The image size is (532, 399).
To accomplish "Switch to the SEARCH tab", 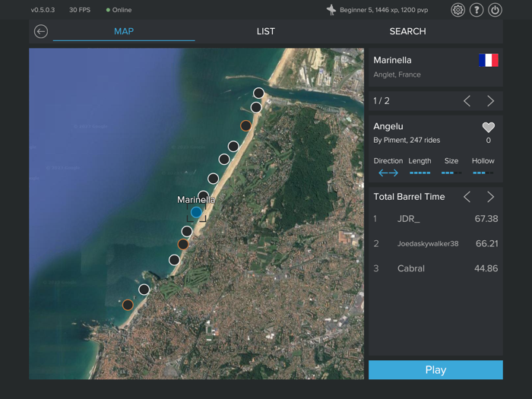I will point(407,31).
